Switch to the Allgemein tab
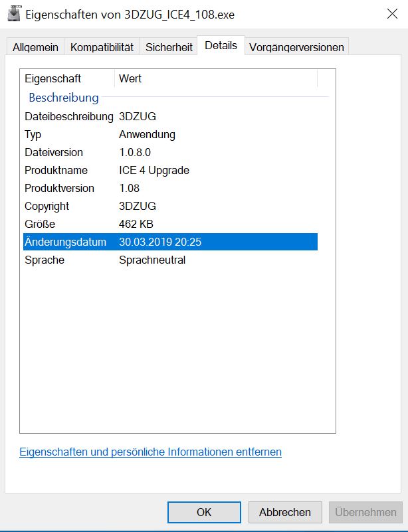This screenshot has height=532, width=408. pyautogui.click(x=35, y=47)
